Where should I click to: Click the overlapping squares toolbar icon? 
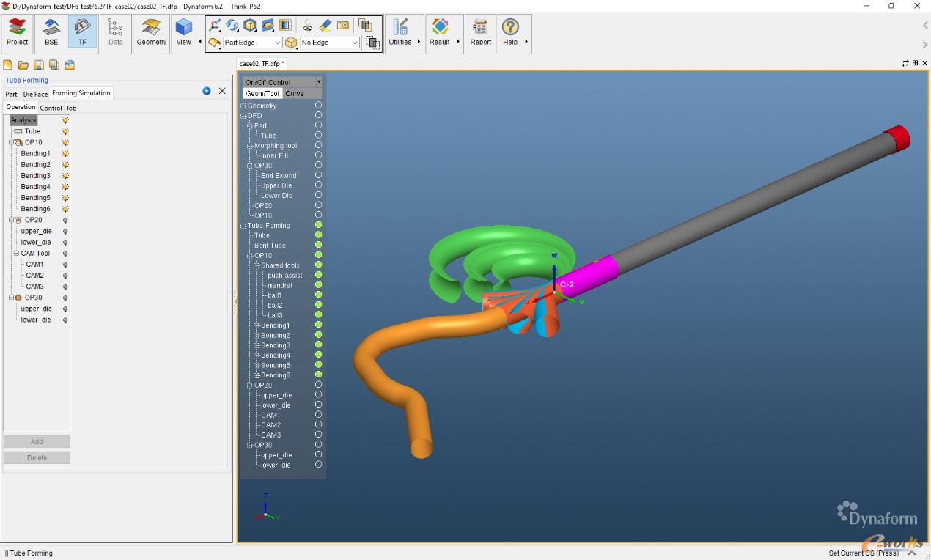point(365,25)
